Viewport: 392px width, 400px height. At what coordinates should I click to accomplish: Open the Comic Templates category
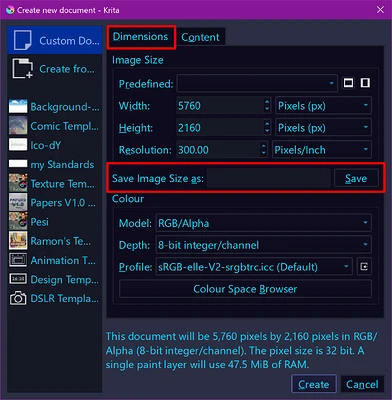(55, 126)
